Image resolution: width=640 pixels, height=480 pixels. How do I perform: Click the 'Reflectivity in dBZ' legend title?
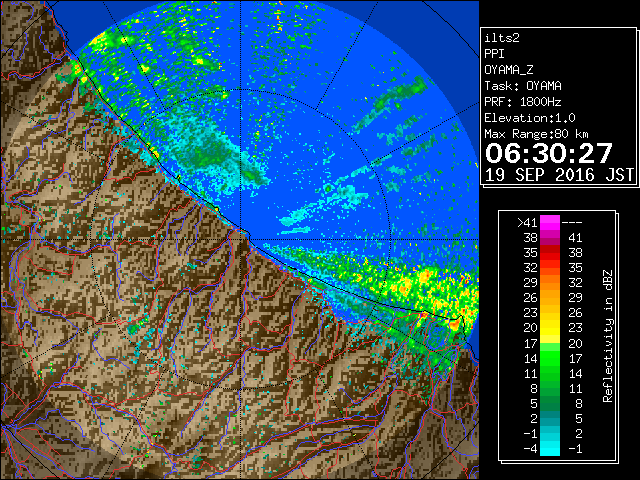click(607, 336)
